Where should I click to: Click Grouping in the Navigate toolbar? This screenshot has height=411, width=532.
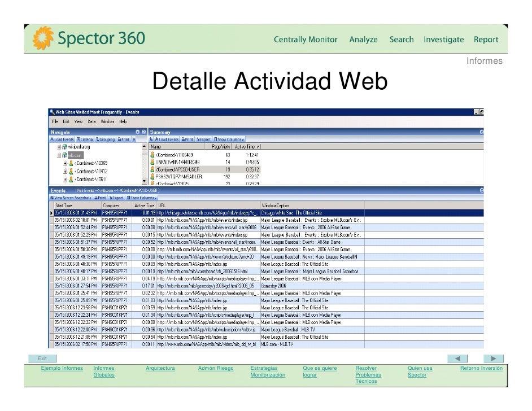pyautogui.click(x=105, y=139)
